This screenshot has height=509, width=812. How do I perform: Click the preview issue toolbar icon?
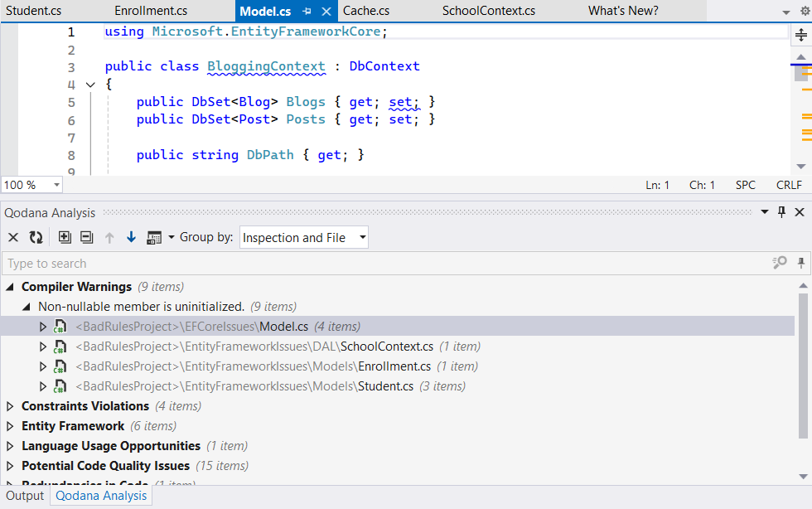153,237
